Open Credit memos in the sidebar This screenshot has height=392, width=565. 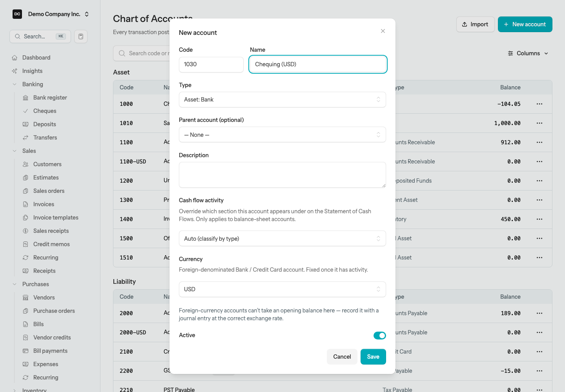(x=51, y=244)
